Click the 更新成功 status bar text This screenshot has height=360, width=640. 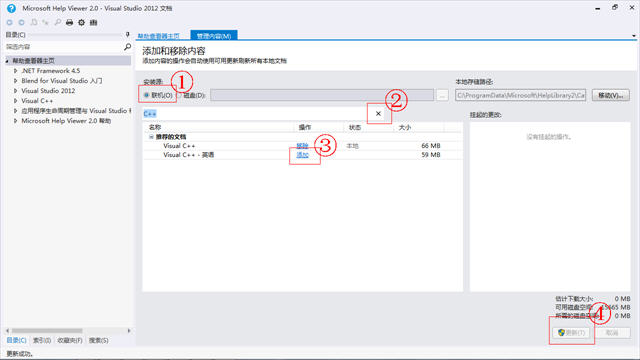tap(20, 354)
